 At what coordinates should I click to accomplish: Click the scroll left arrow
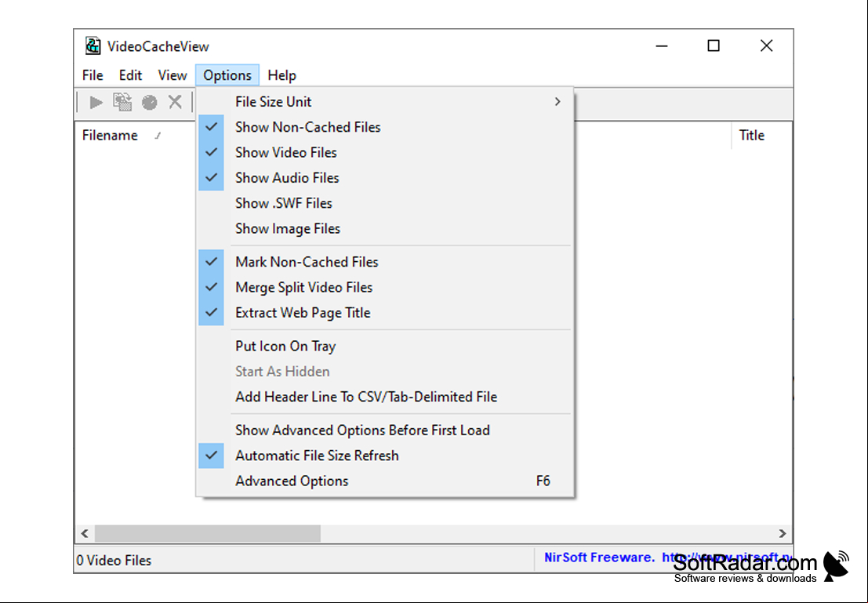click(85, 534)
